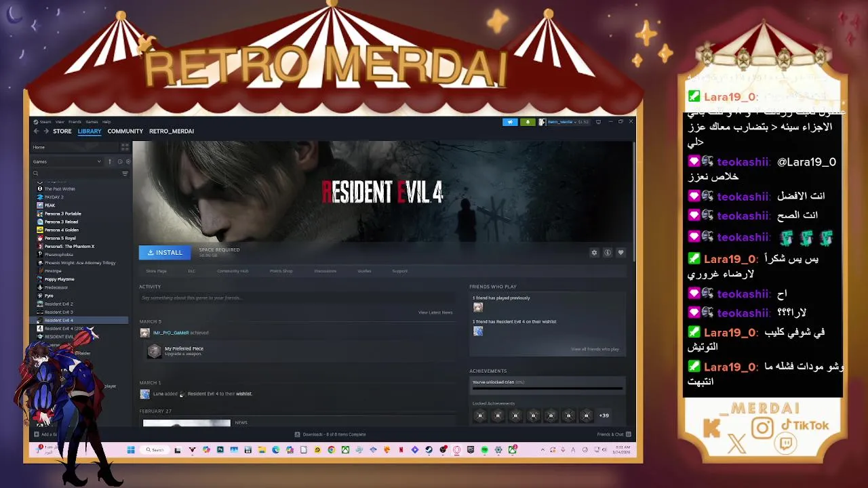
Task: Toggle the ready-to-play filter icon
Action: pos(127,161)
